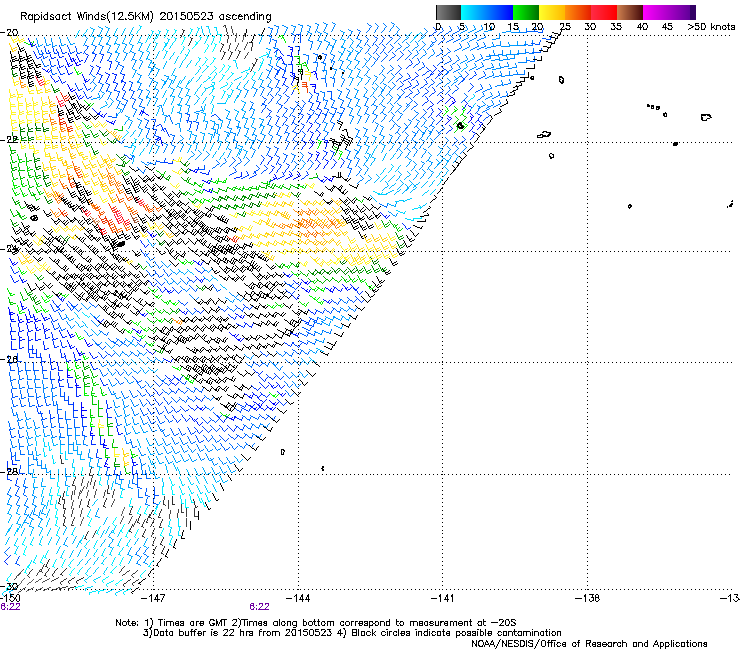The width and height of the screenshot is (740, 650).
Task: Click the note 'Times are GMT' line
Action: (316, 623)
